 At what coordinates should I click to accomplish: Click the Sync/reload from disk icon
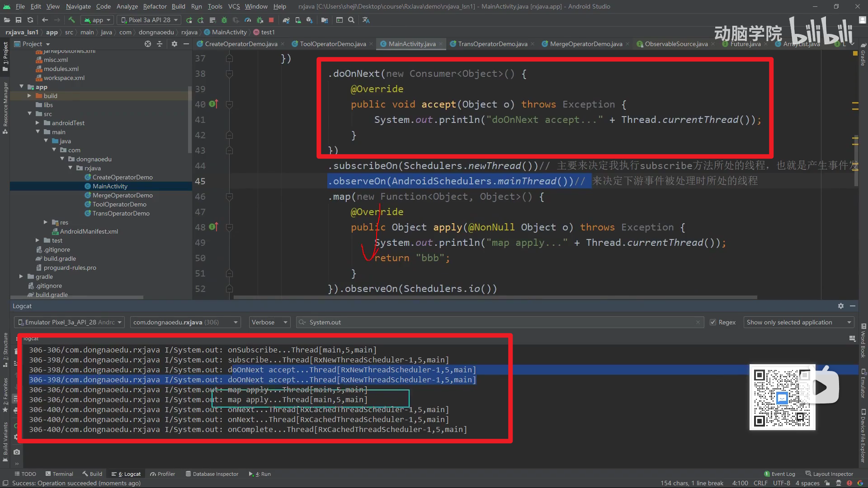(x=30, y=20)
